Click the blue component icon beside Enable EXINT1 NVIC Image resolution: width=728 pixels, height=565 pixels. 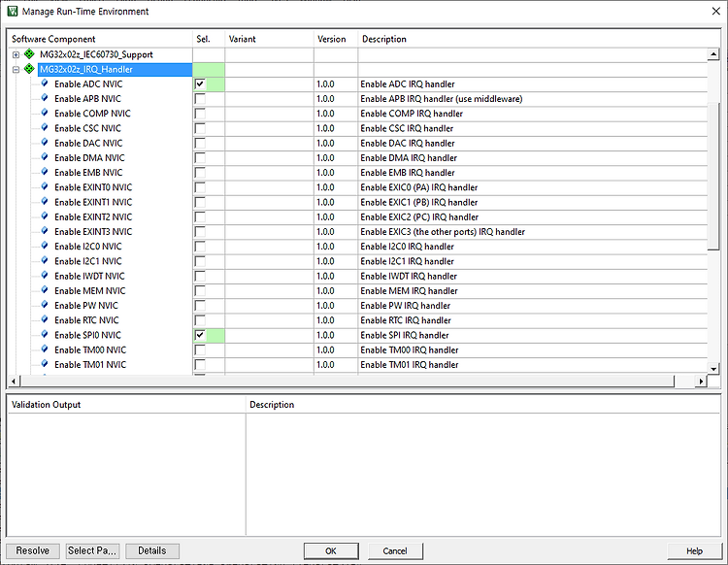[45, 202]
